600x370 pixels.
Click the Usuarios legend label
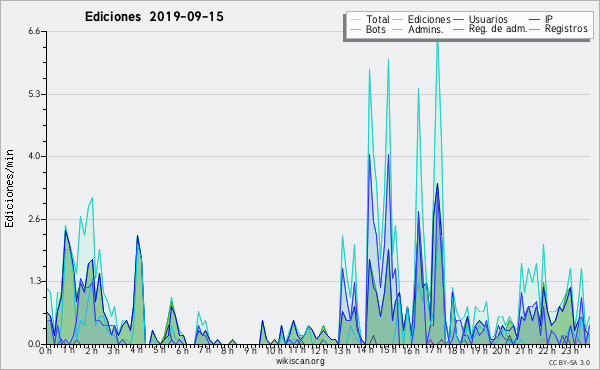(x=488, y=20)
